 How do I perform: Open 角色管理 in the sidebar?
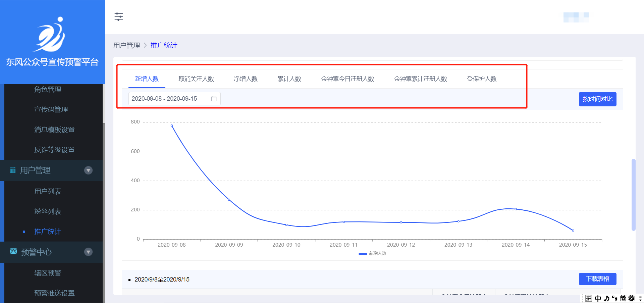tap(48, 89)
